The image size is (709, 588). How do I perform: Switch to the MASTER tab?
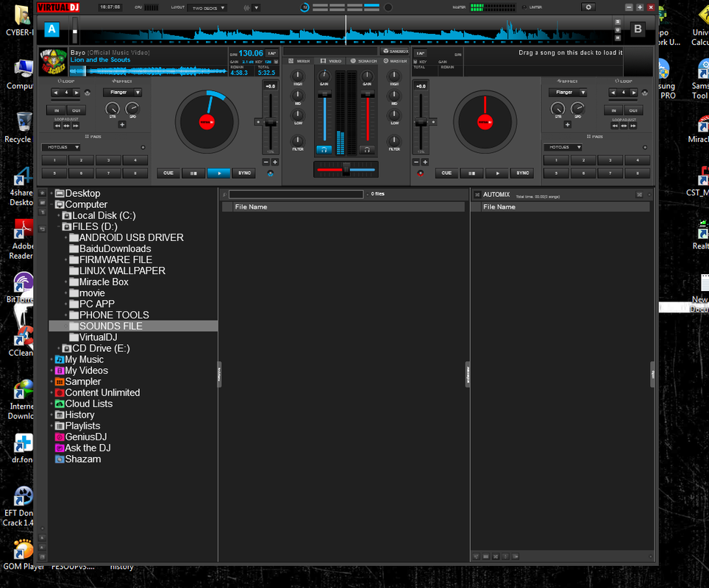395,61
